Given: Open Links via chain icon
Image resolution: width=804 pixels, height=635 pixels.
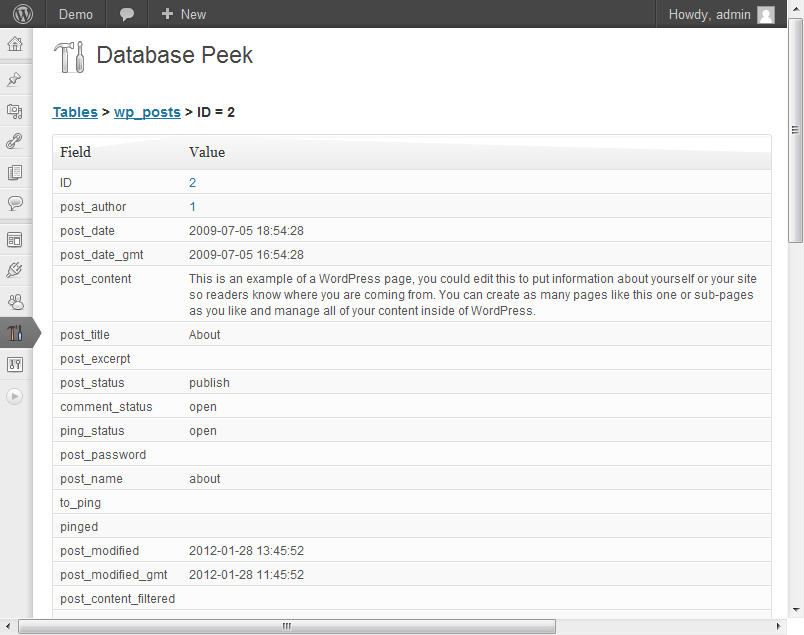Looking at the screenshot, I should click(x=15, y=141).
